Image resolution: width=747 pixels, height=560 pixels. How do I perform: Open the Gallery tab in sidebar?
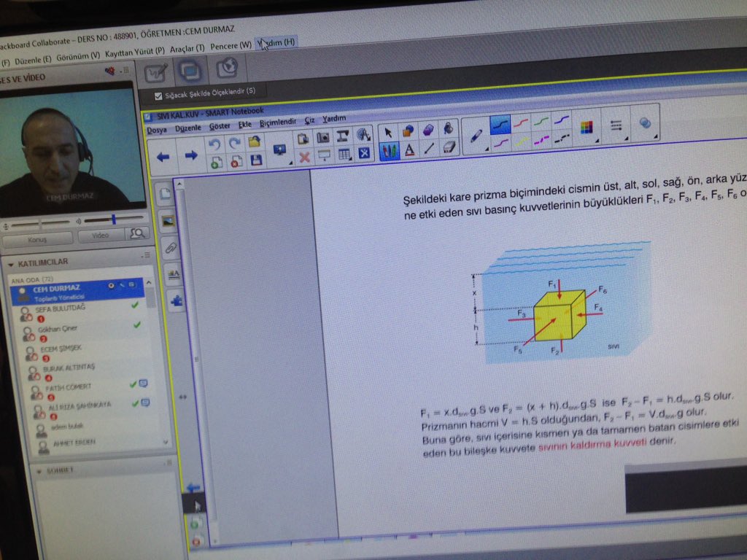(x=168, y=222)
